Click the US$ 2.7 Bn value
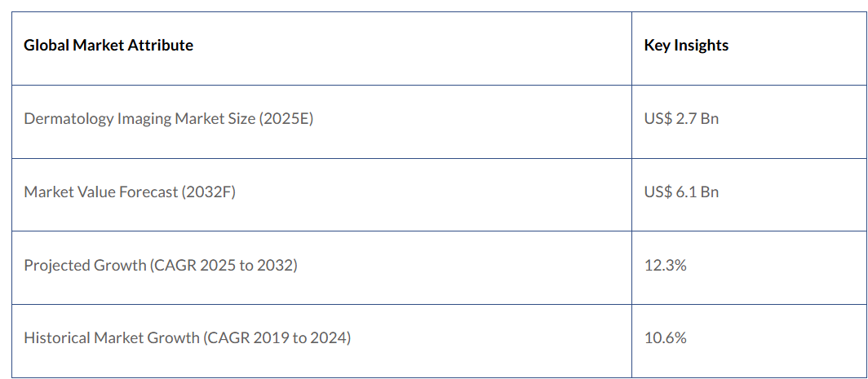Viewport: 868px width, 379px height. tap(681, 119)
